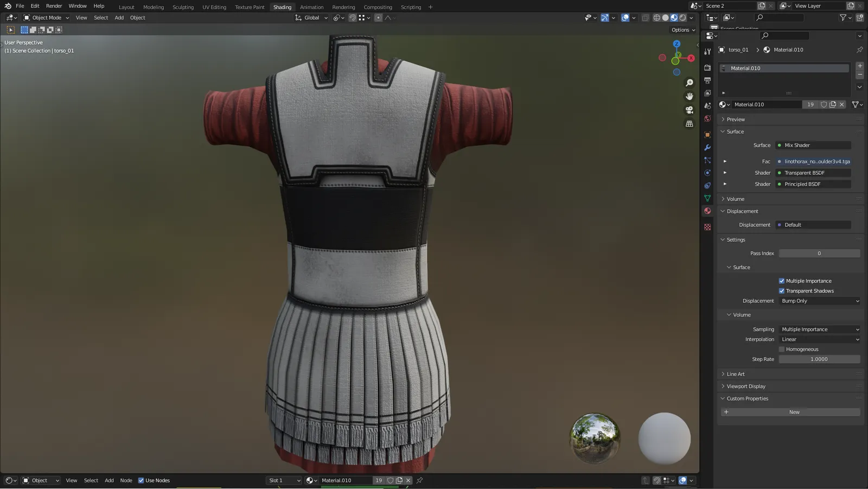Remove material slot with minus icon
Screen dimensions: 868x489
point(860,75)
